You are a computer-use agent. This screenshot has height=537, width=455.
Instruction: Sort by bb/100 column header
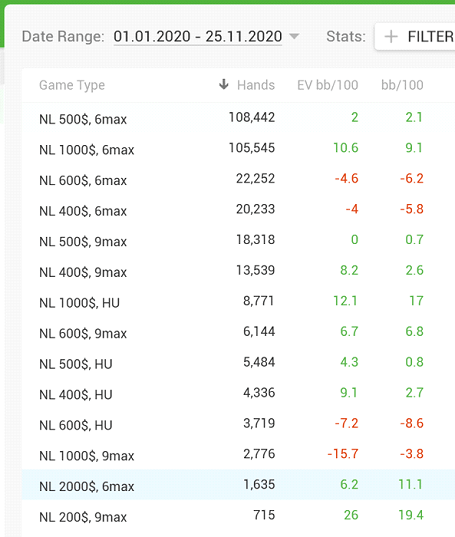pyautogui.click(x=402, y=85)
